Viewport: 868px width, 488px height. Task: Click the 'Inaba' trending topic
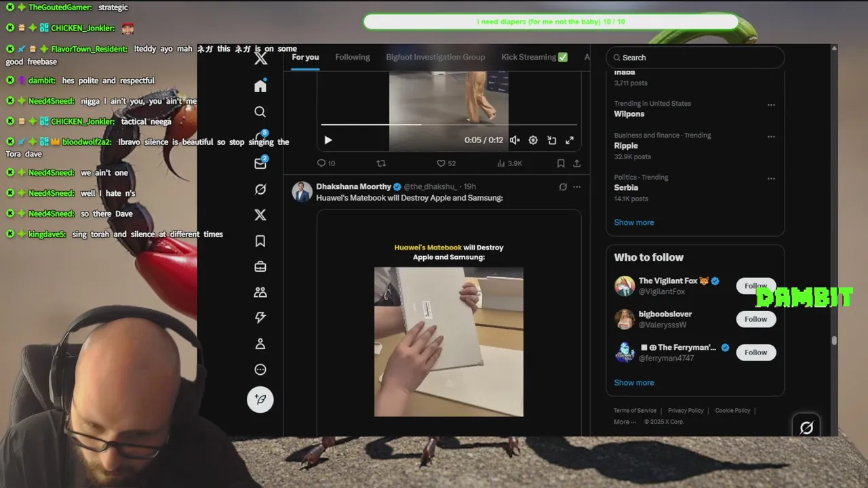coord(625,72)
